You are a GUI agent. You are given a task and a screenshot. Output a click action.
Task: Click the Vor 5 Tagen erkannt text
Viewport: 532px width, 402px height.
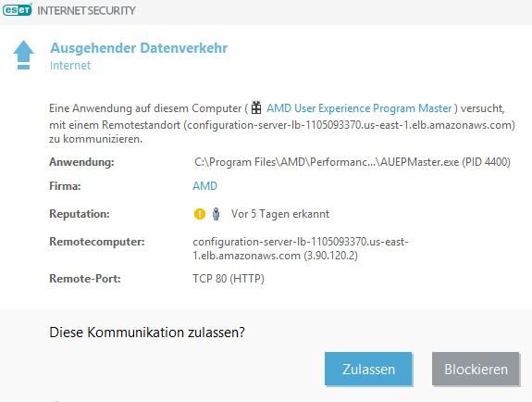pos(280,214)
